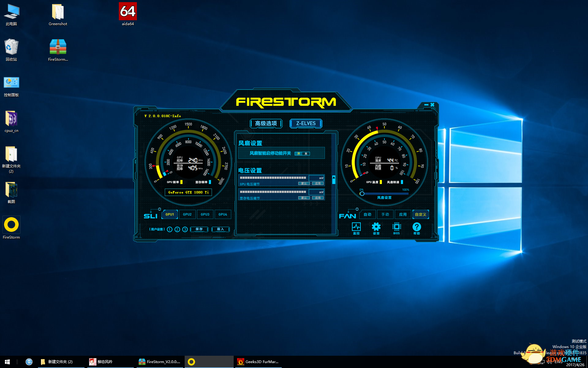This screenshot has height=368, width=588.
Task: Select user profile 2
Action: tap(177, 229)
